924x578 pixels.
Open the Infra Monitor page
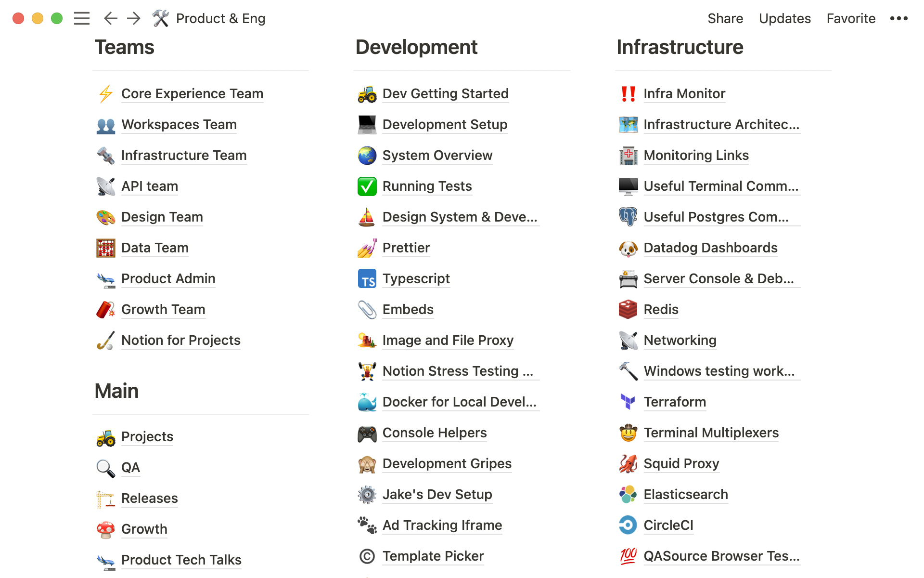[684, 93]
